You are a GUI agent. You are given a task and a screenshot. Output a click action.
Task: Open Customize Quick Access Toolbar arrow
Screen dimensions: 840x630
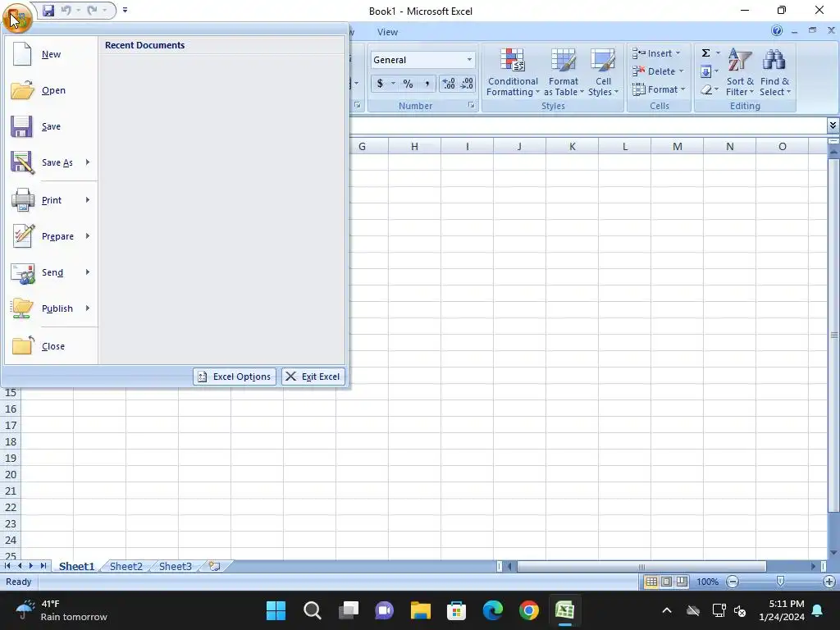pyautogui.click(x=125, y=10)
